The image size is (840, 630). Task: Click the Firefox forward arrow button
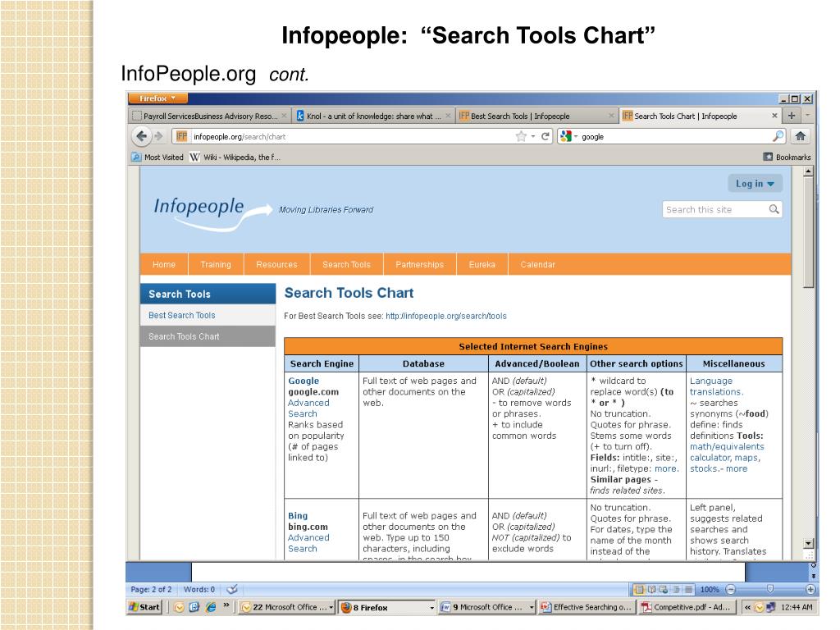[158, 136]
